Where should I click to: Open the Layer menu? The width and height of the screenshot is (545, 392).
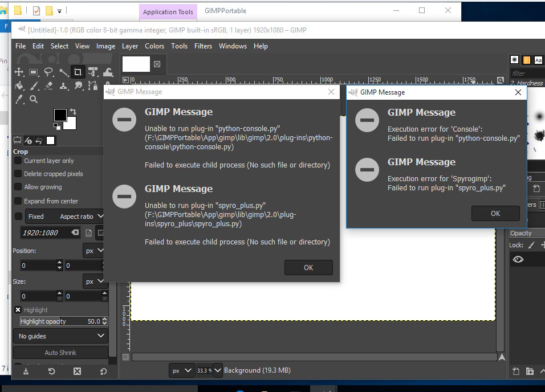[x=130, y=46]
